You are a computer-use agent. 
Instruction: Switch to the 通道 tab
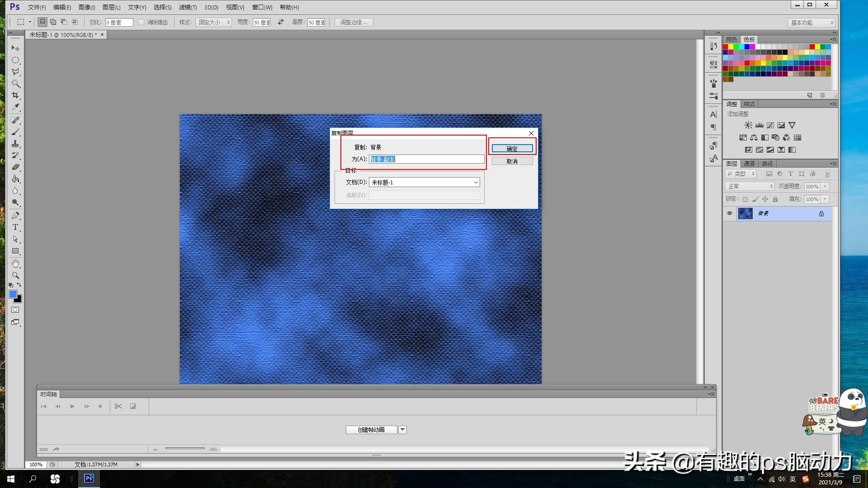749,164
